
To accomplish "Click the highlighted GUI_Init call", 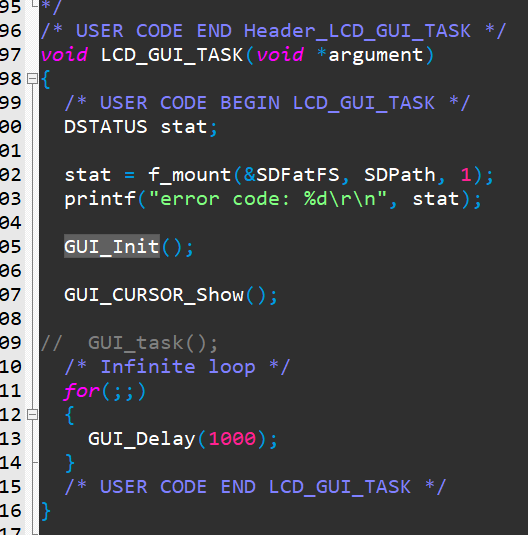I will tap(112, 246).
